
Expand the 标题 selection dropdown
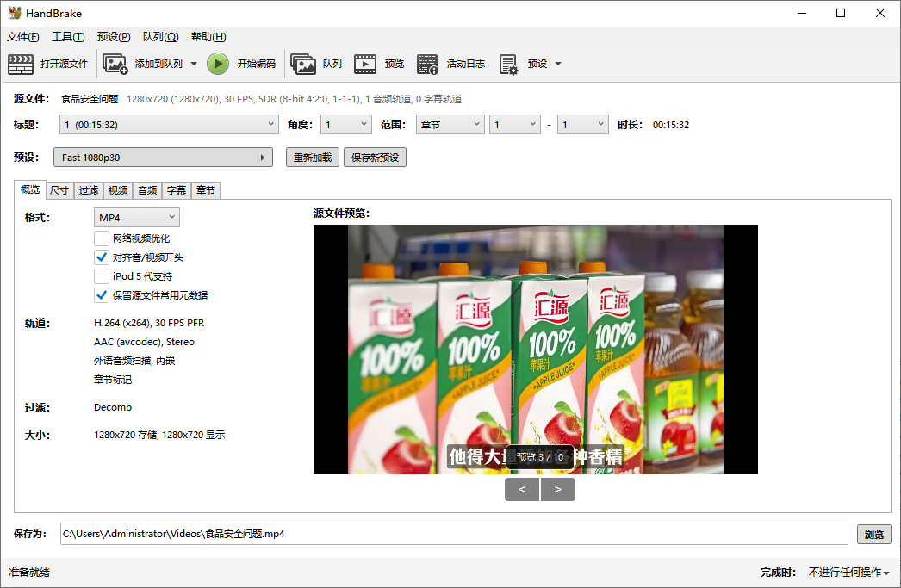[x=169, y=125]
